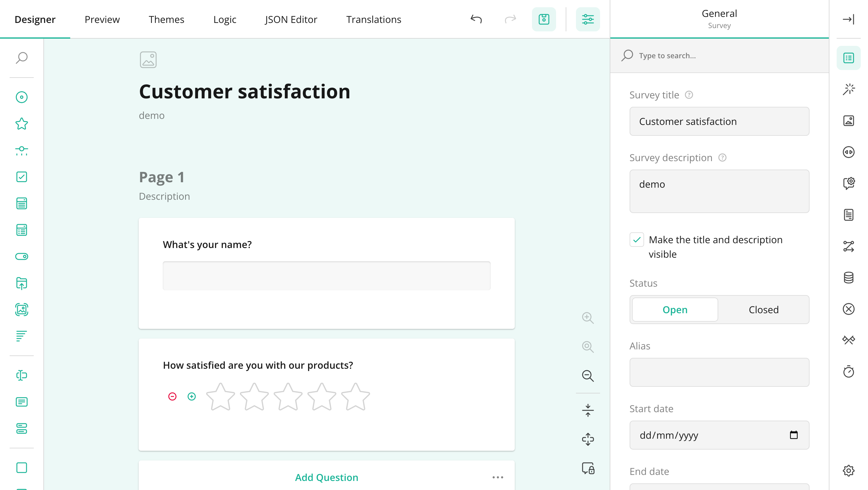Select the checkbox question toolbox icon

(22, 177)
